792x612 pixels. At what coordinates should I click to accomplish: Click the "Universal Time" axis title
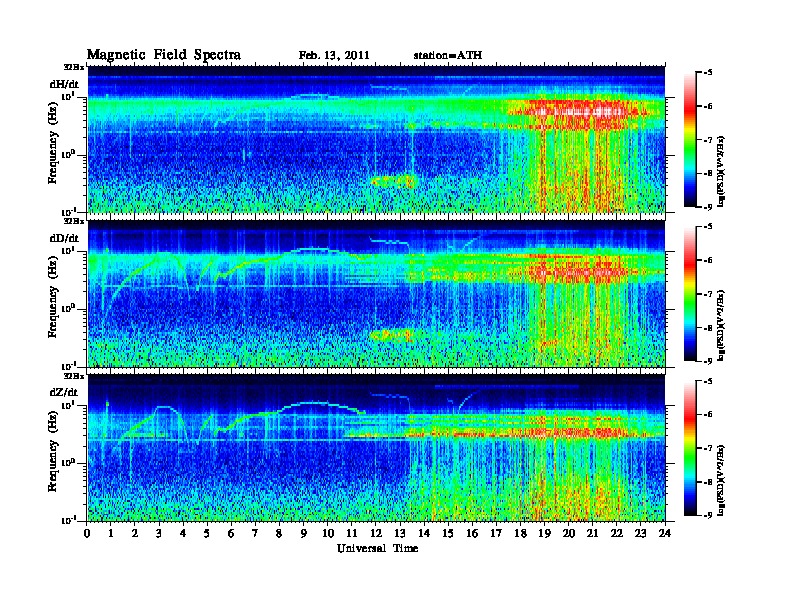(378, 548)
